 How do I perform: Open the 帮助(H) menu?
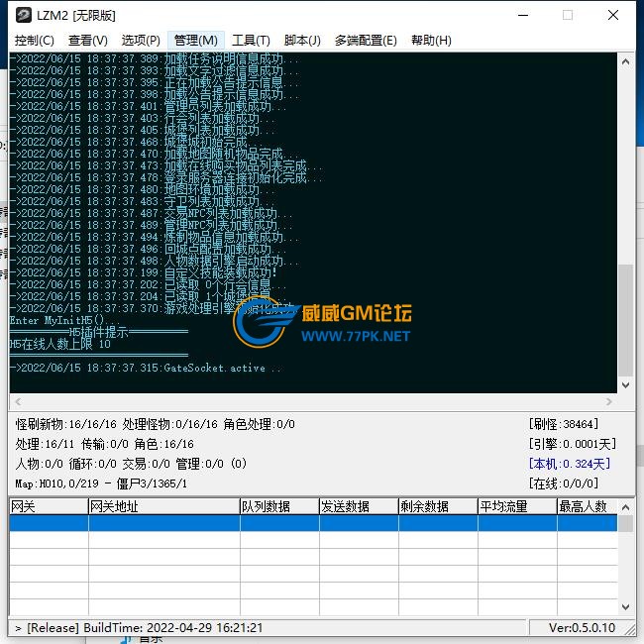[431, 41]
